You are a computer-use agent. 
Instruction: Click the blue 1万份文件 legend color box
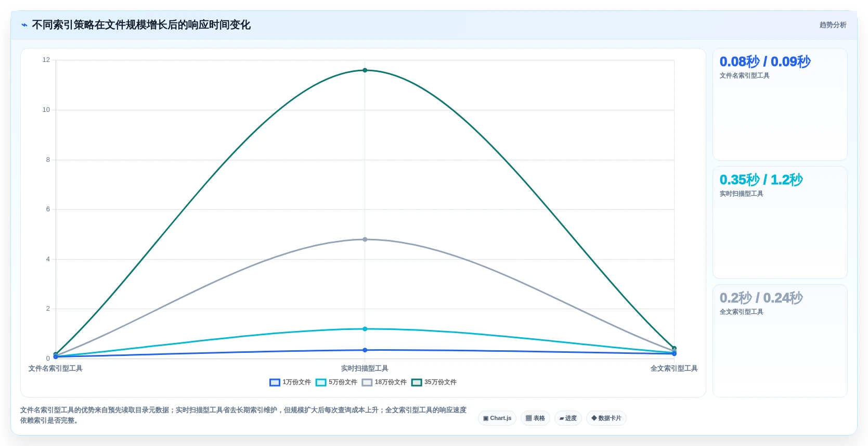tap(275, 383)
